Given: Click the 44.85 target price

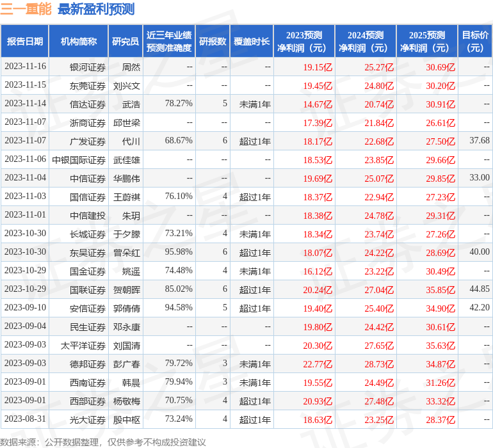Looking at the screenshot, I should coord(480,289).
